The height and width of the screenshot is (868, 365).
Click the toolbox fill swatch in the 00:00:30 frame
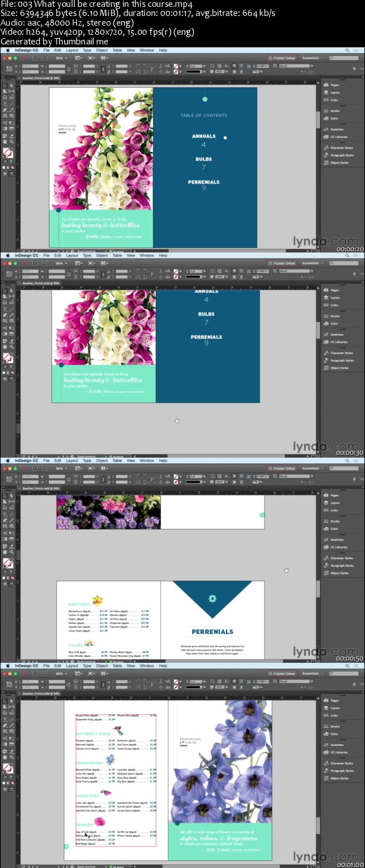click(x=6, y=357)
